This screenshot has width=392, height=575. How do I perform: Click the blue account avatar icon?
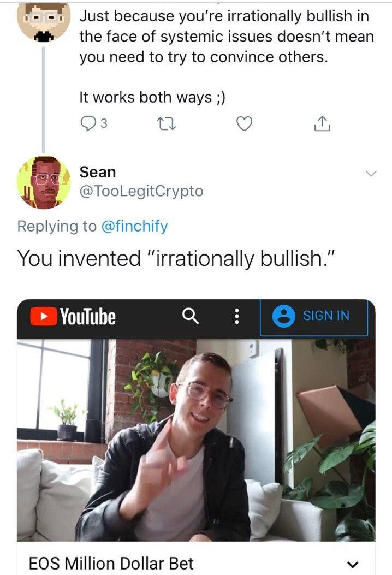pyautogui.click(x=283, y=316)
